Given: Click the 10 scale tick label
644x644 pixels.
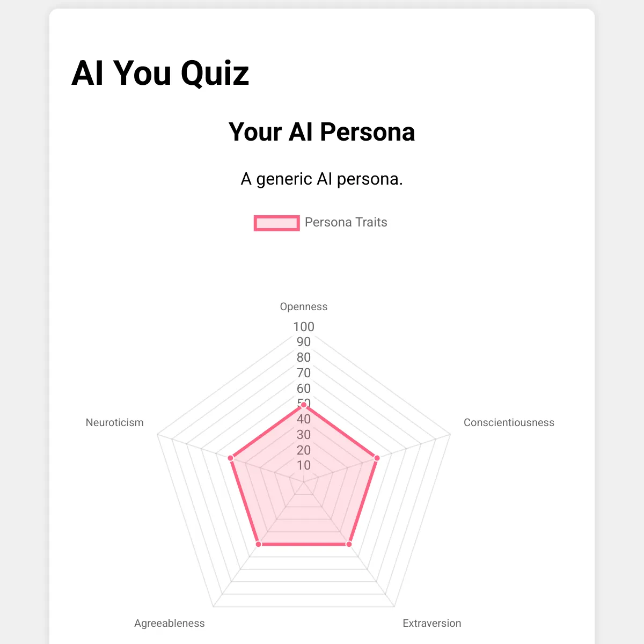Looking at the screenshot, I should pos(304,465).
